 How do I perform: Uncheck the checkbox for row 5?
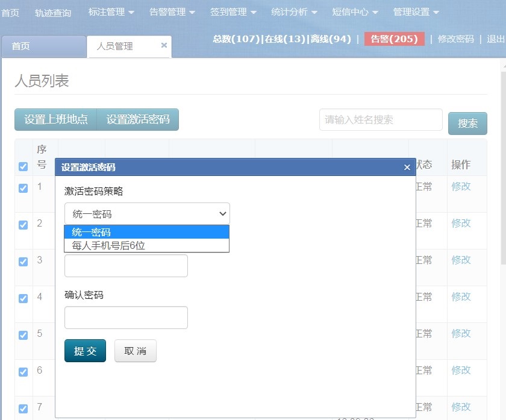[23, 336]
